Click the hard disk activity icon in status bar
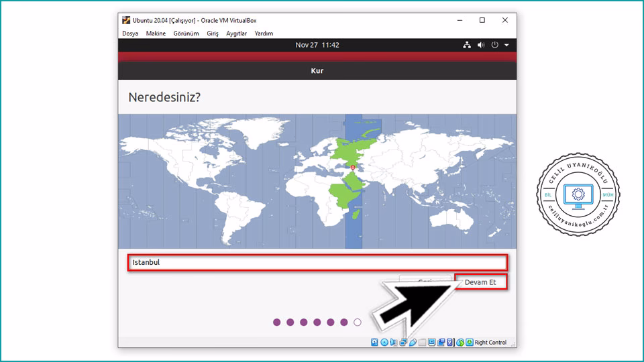The image size is (644, 362). [x=375, y=343]
